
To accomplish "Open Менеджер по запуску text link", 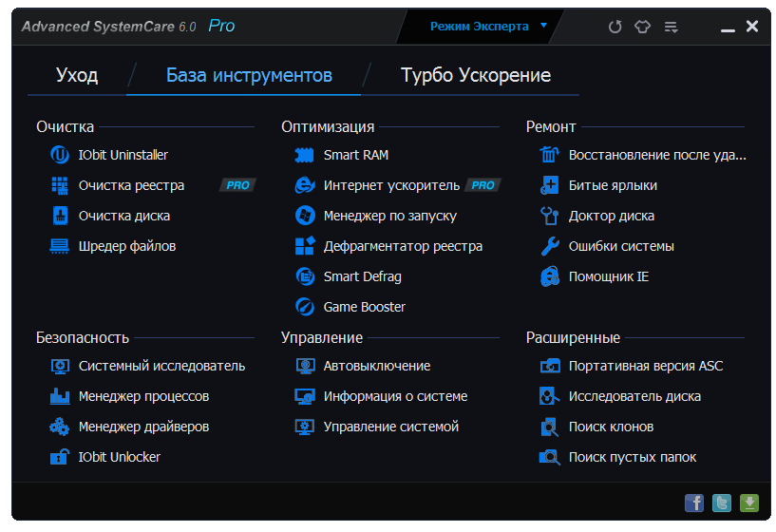I will point(390,216).
